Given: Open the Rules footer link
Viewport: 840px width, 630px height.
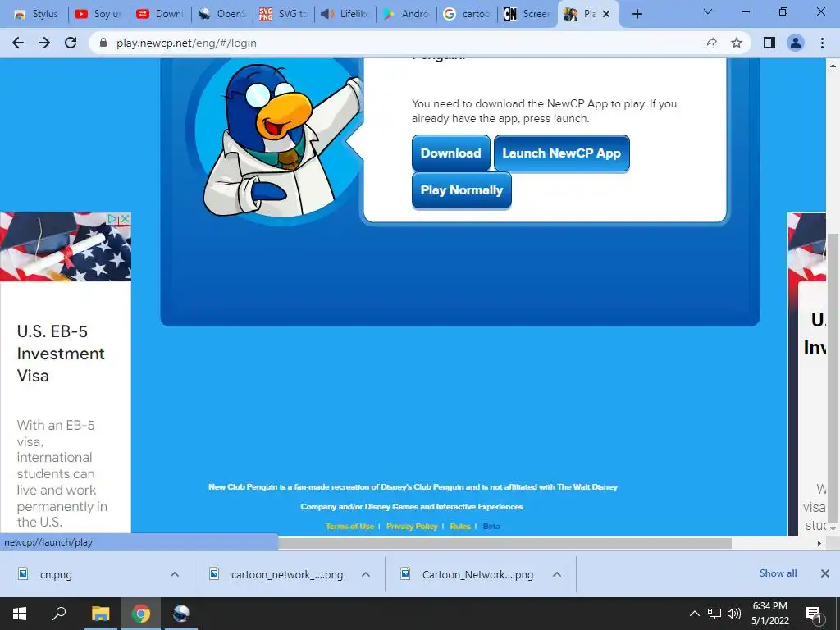Looking at the screenshot, I should coord(460,526).
